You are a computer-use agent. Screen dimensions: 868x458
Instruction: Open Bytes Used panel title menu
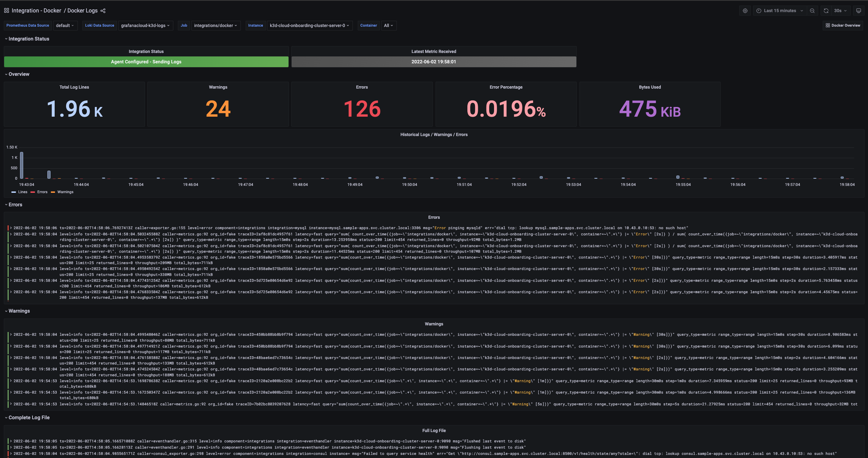[x=650, y=87]
